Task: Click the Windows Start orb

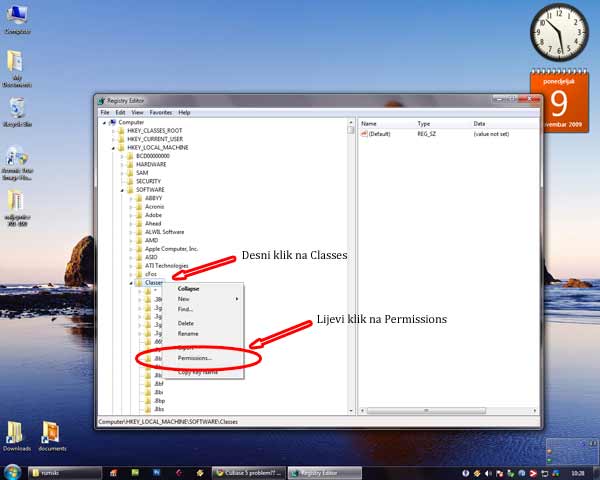Action: [9, 471]
